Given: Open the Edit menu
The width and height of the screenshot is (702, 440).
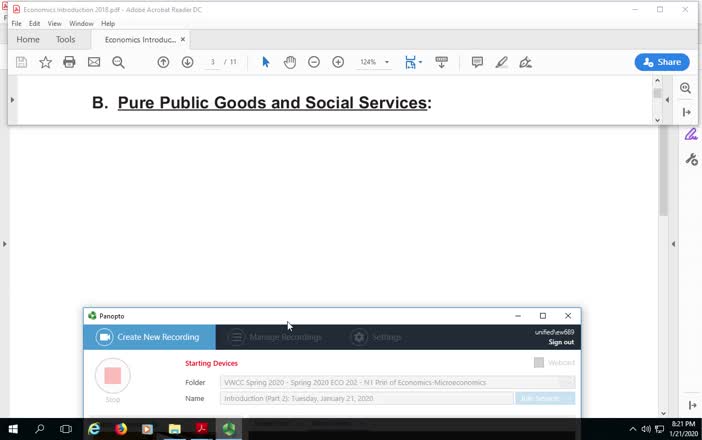Looking at the screenshot, I should [x=35, y=23].
